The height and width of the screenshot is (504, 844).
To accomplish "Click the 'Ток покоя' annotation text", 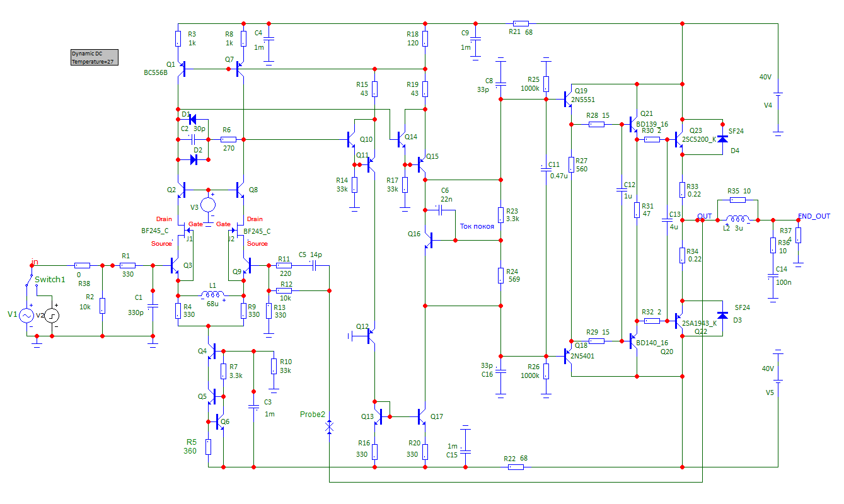I will tap(477, 226).
